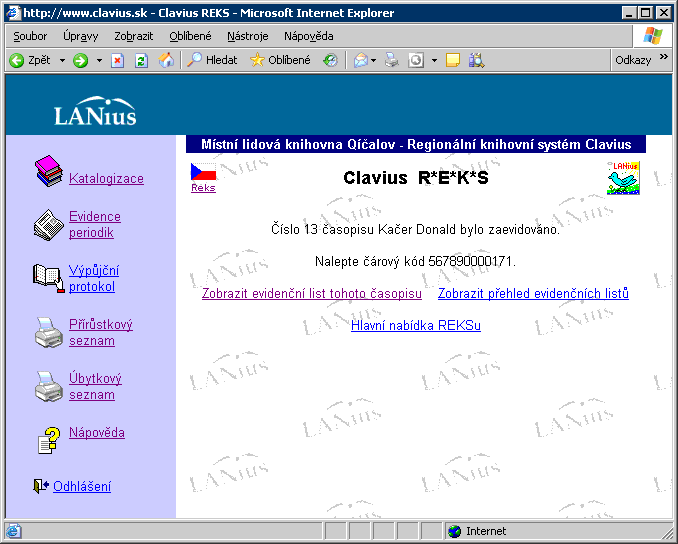Image resolution: width=678 pixels, height=544 pixels.
Task: Go to Hlavní nabídka REKSu
Action: point(416,325)
